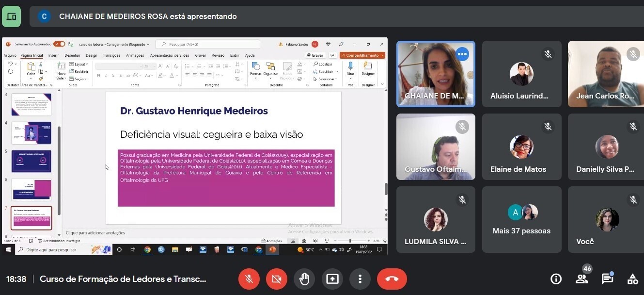Viewport: 644px width, 295px height.
Task: Toggle Salvamento Automático switch
Action: click(59, 44)
